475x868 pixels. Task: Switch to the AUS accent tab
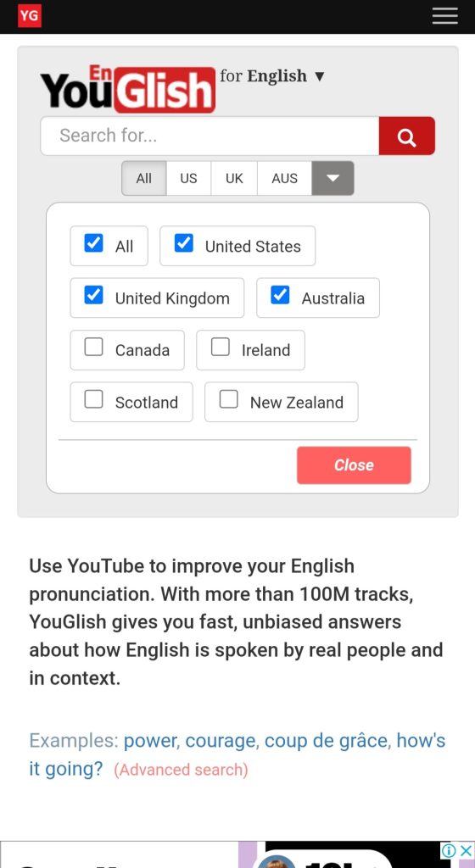click(284, 178)
